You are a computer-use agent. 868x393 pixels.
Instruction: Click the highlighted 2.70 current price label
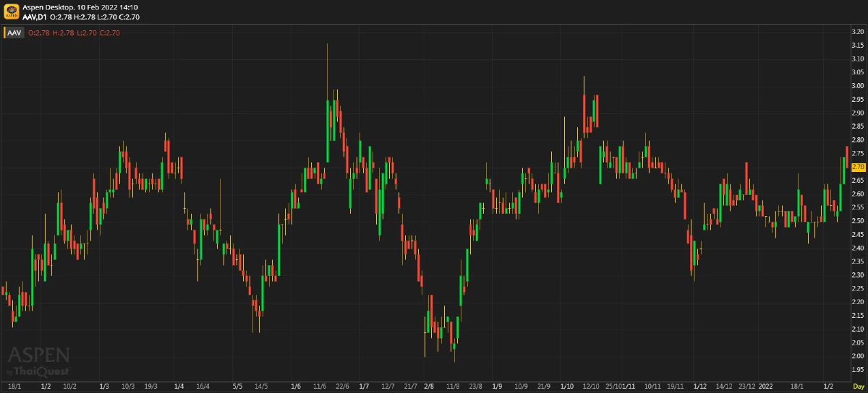(858, 167)
